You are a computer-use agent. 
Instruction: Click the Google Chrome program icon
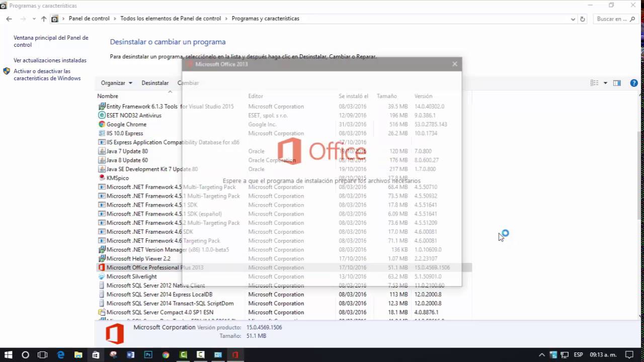tap(102, 125)
